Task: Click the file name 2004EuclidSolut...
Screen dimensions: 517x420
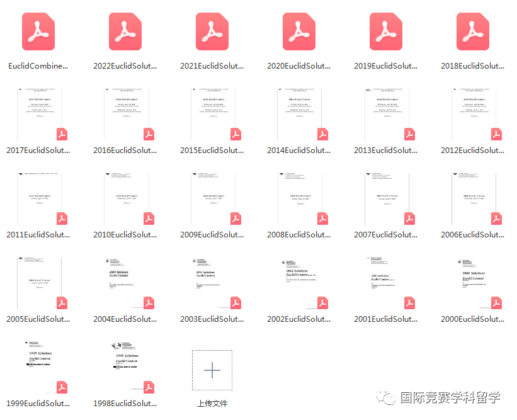Action: click(125, 319)
